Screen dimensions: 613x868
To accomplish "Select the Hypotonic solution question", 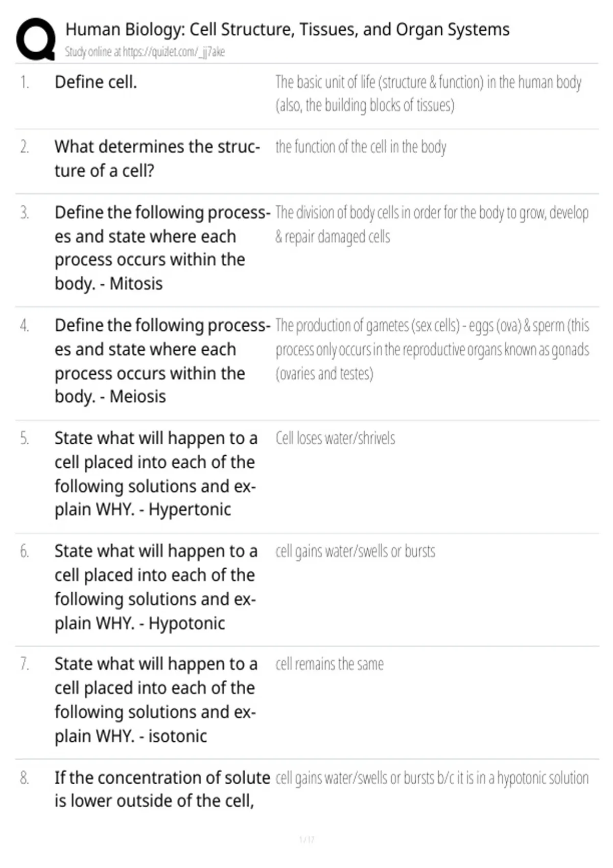I will [x=156, y=587].
